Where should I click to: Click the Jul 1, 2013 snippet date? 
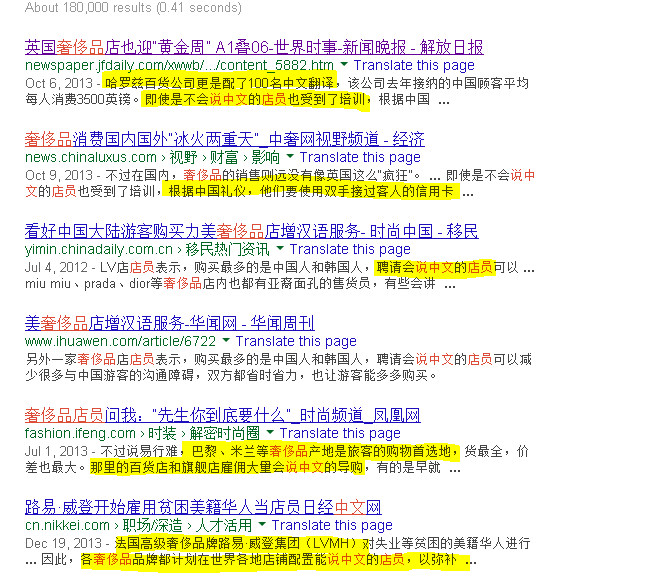pos(56,451)
